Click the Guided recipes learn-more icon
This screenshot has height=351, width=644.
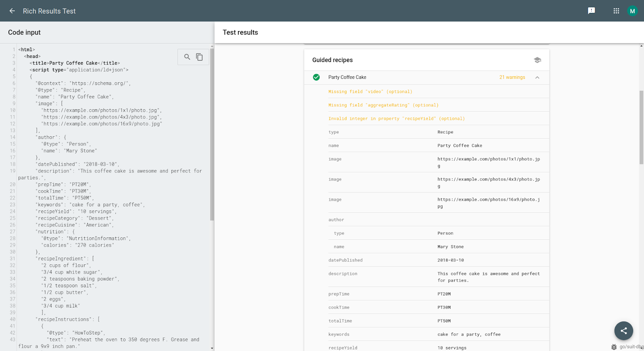[x=537, y=60]
